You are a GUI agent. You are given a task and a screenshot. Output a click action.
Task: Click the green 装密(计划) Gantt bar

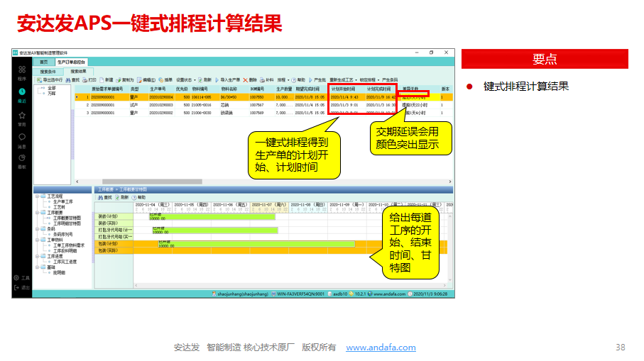pyautogui.click(x=212, y=216)
